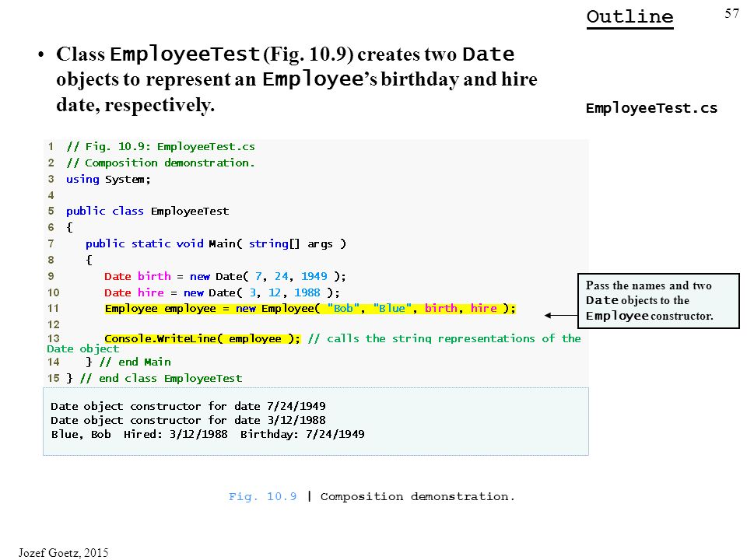Image resolution: width=747 pixels, height=560 pixels.
Task: Click line number 13 in the code listing
Action: (x=54, y=338)
